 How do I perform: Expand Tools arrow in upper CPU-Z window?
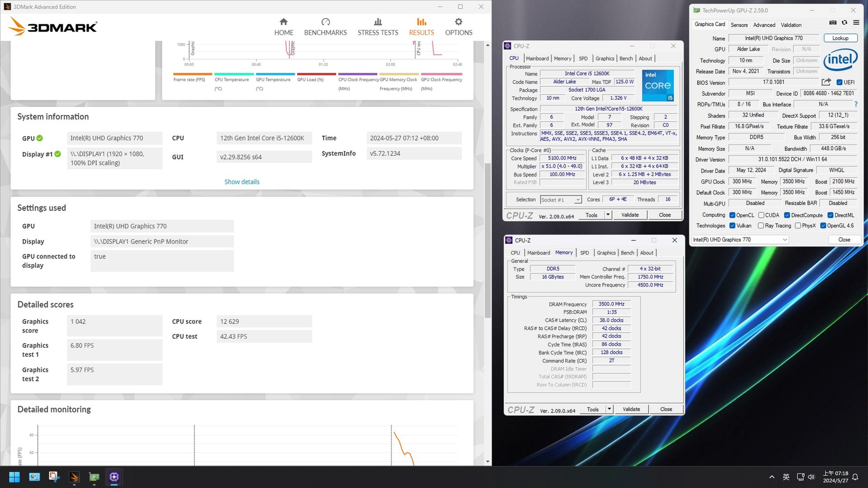coord(608,215)
